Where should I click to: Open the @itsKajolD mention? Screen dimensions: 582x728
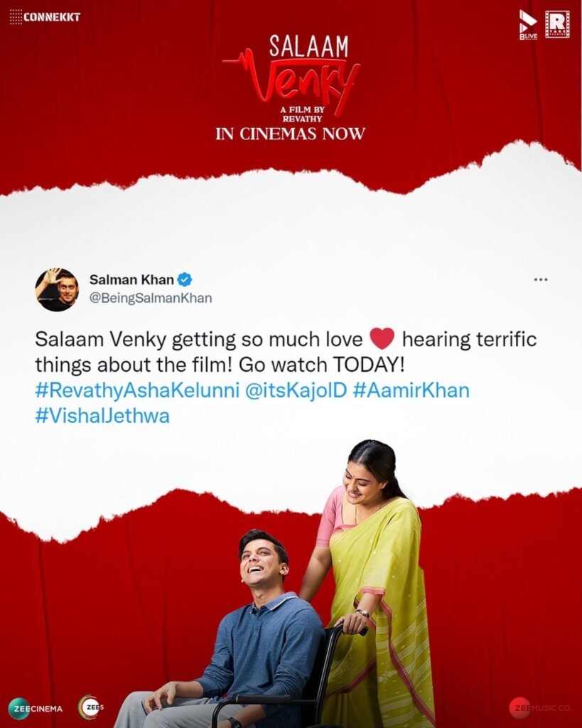(x=296, y=390)
